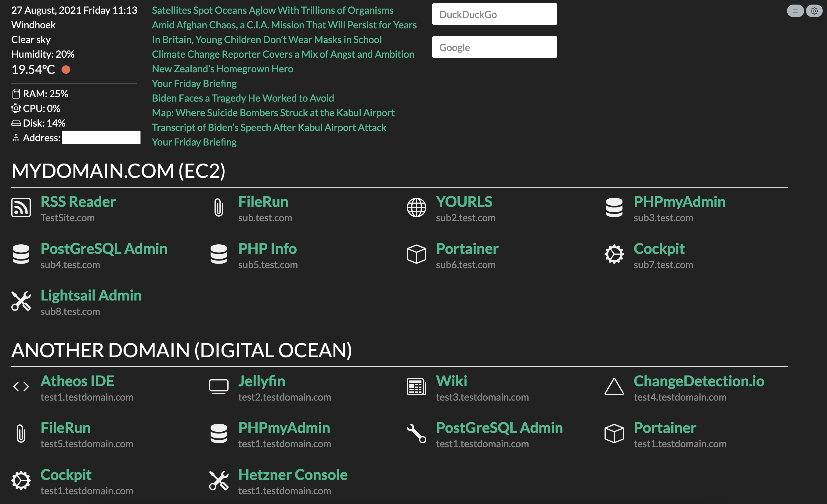
Task: Click the Wiki newspaper icon
Action: 417,387
